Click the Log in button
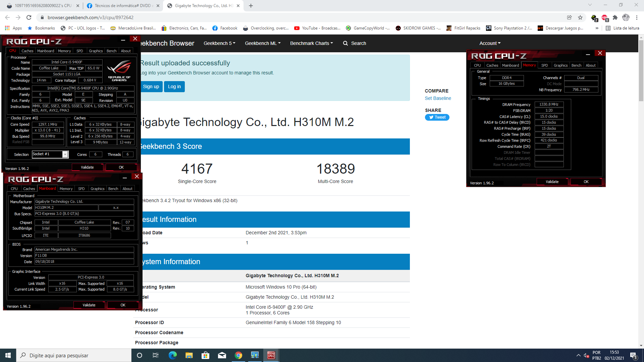This screenshot has width=644, height=362. [x=174, y=86]
